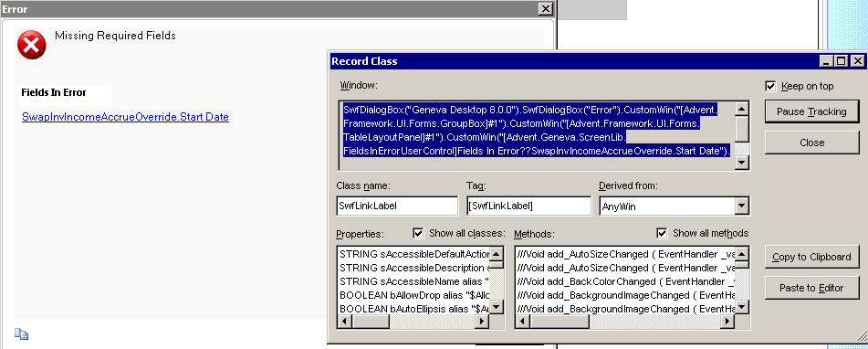
Task: Click the Close button in Record Class
Action: point(811,143)
